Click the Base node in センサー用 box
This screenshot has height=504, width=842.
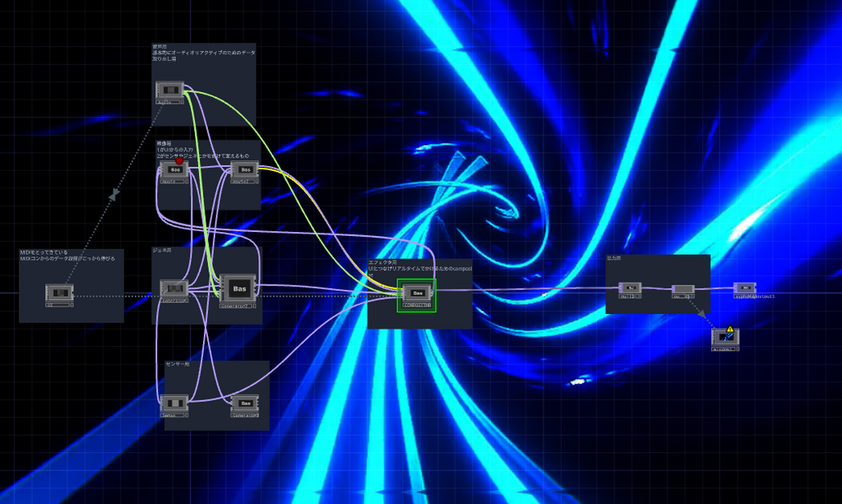(x=245, y=402)
